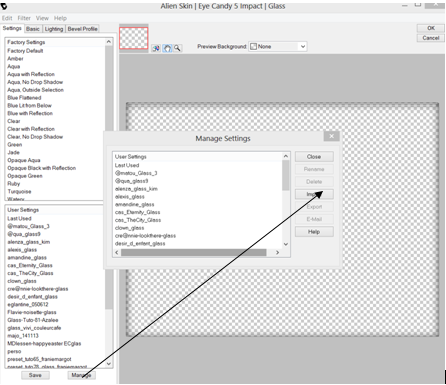This screenshot has width=446, height=385.
Task: Click the OK button
Action: 431,28
